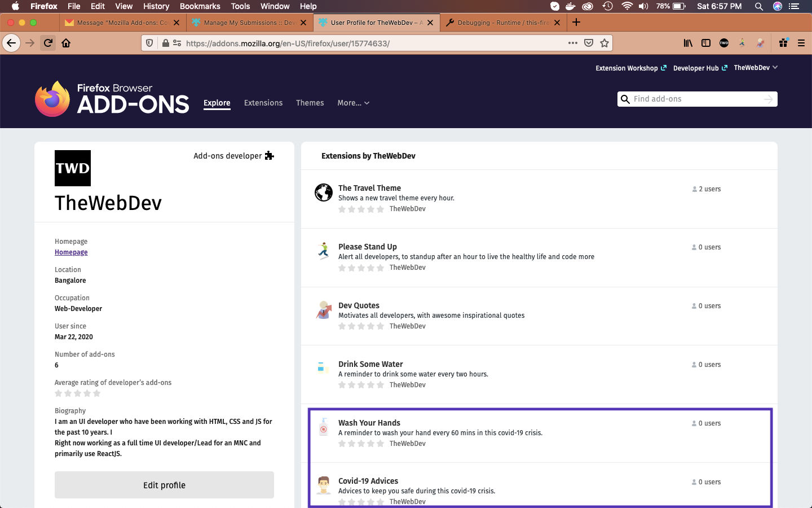
Task: Open the running man extension icon
Action: (x=742, y=43)
